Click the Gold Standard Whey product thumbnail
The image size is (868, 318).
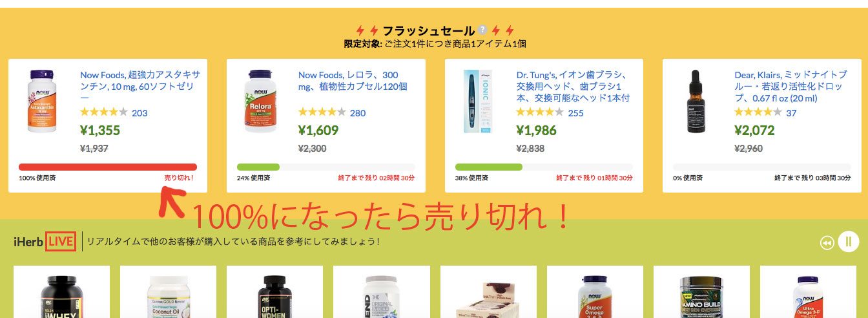click(61, 296)
